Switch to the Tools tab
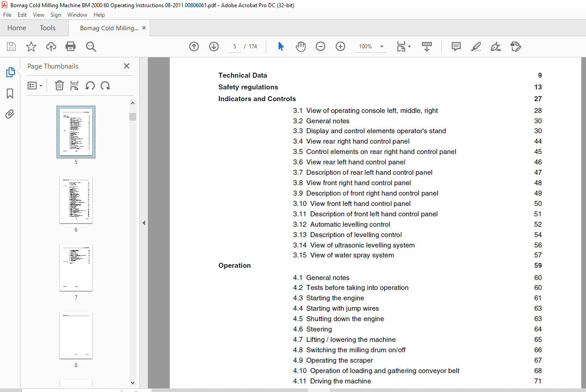This screenshot has height=392, width=586. (x=47, y=28)
